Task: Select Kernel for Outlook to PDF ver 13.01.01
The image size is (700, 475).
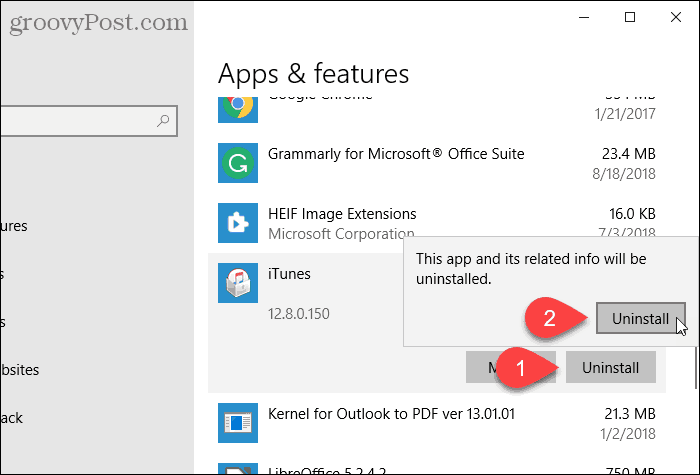Action: (x=391, y=414)
